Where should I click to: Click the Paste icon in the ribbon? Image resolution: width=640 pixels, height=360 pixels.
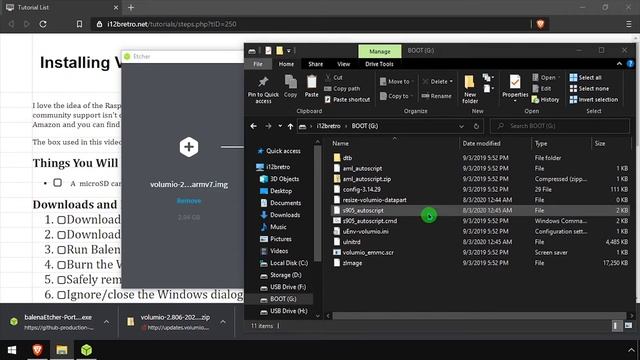(311, 87)
